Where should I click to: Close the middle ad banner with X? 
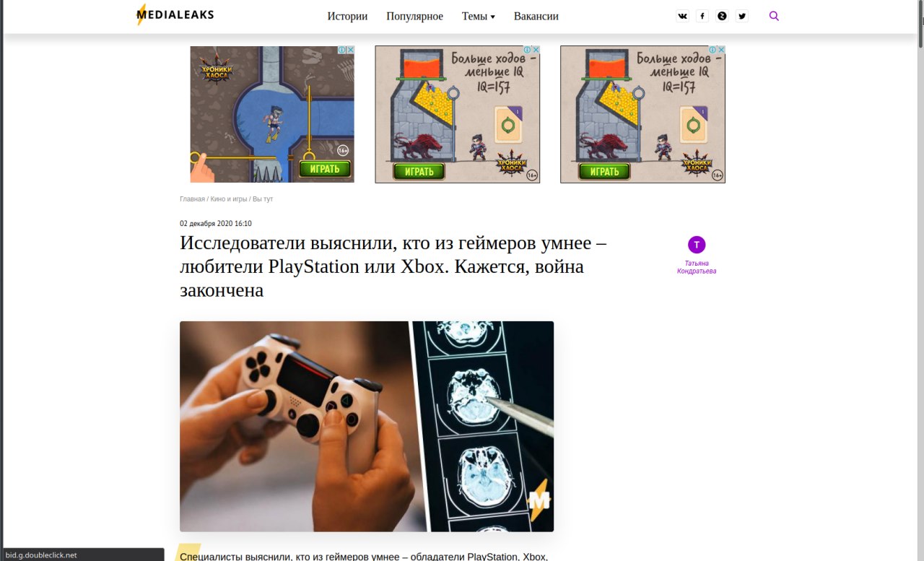[536, 50]
